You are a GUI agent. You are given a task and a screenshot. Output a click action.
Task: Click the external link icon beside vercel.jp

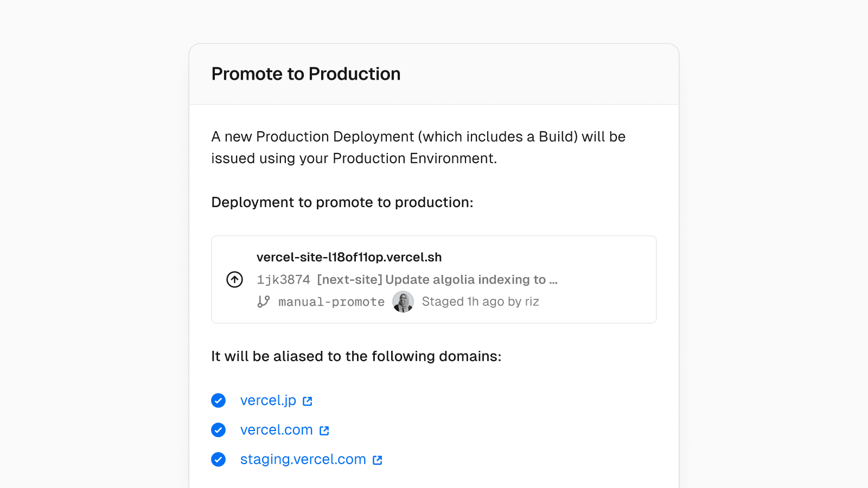coord(308,401)
